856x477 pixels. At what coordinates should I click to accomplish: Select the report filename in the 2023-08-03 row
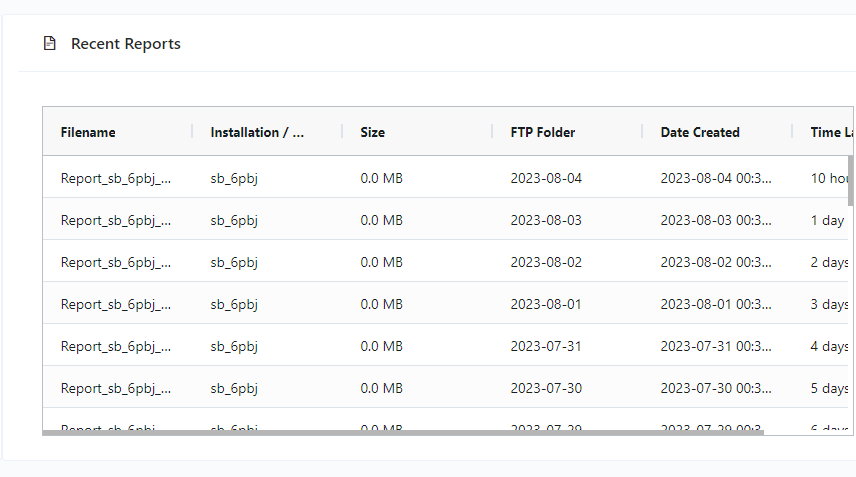116,220
